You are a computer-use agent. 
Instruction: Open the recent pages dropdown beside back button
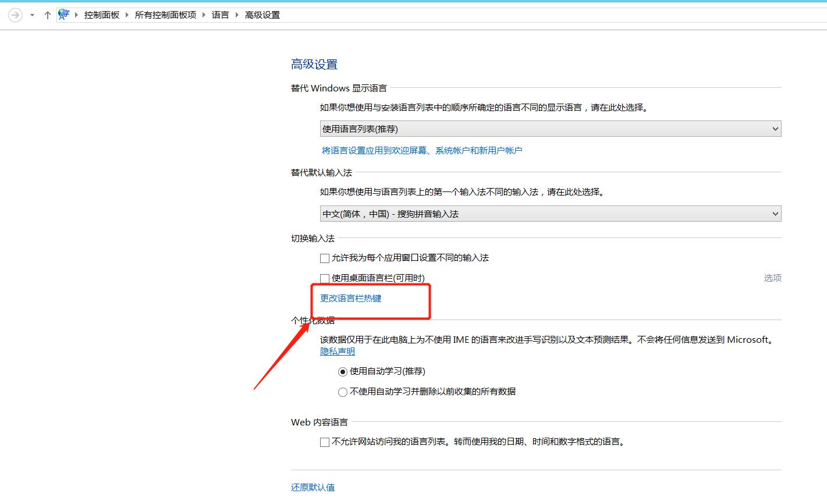coord(32,15)
